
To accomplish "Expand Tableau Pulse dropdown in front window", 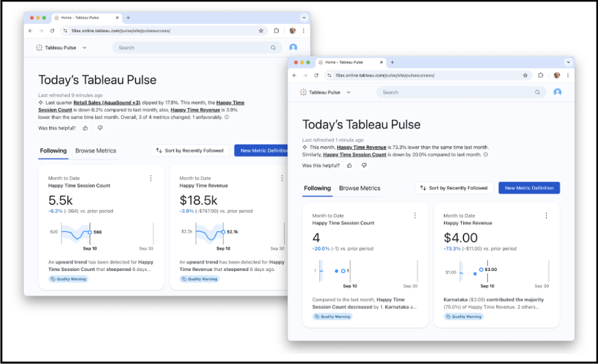I will click(x=348, y=92).
